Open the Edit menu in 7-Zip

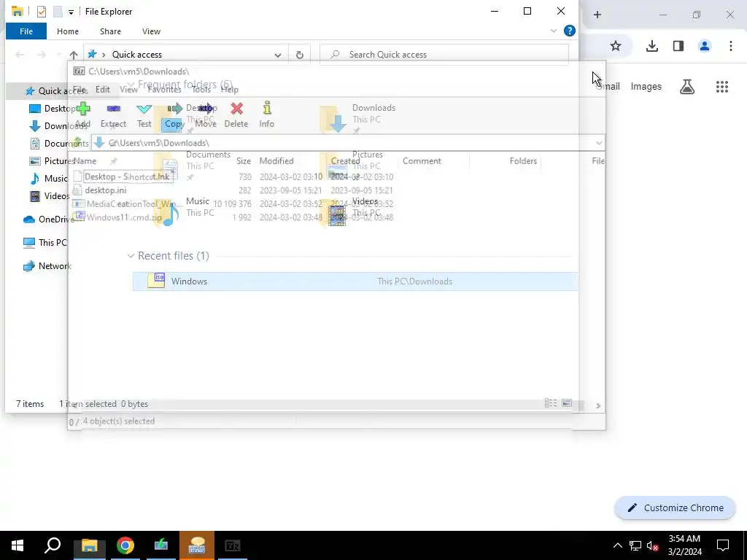tap(102, 90)
